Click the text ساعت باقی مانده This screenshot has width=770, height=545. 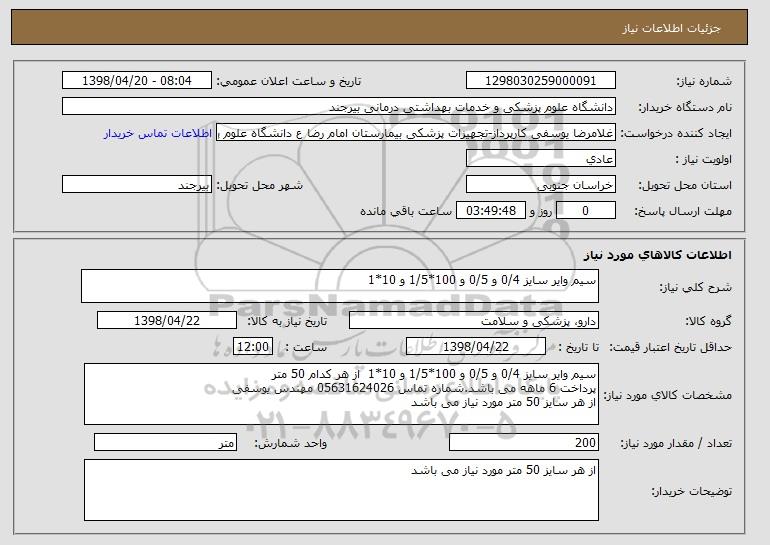[x=406, y=211]
